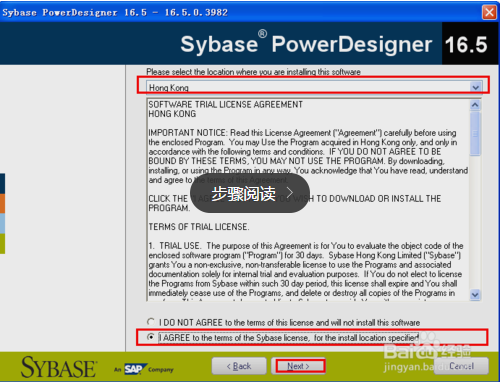Open the install location dropdown
Viewport: 500px width, 382px height.
[476, 87]
